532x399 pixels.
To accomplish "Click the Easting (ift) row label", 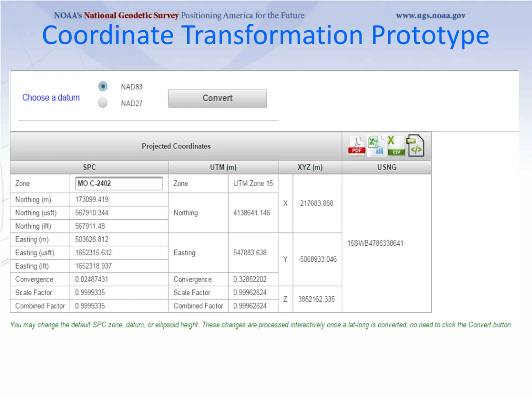I will 32,266.
